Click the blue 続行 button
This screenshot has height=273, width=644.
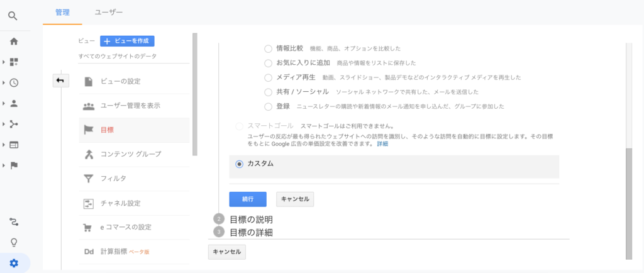(x=248, y=199)
